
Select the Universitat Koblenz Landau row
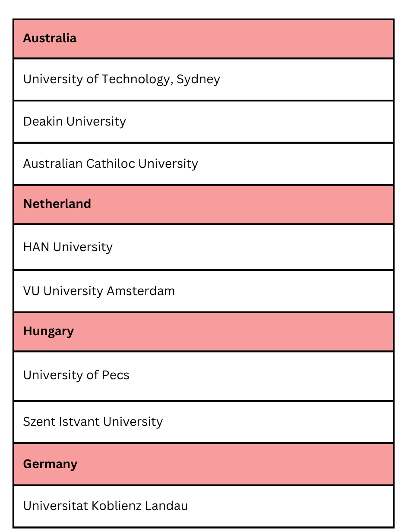click(x=203, y=506)
